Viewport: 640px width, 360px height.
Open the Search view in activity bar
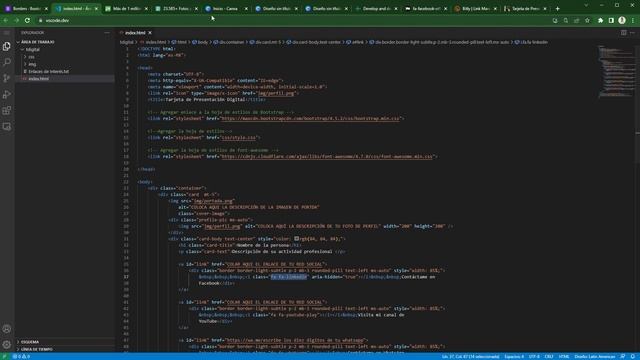[x=7, y=62]
